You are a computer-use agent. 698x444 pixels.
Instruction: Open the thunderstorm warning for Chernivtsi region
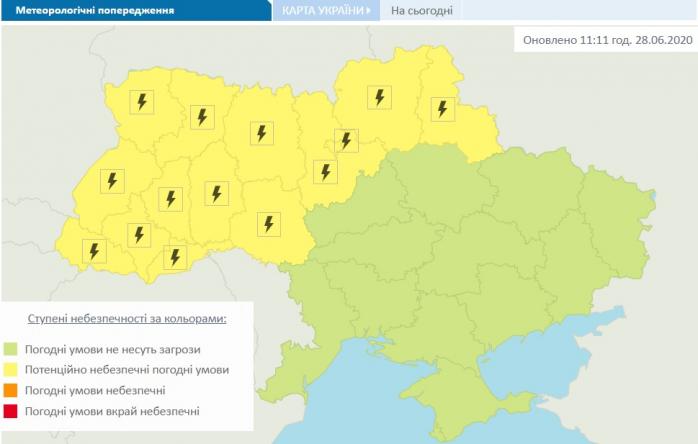[175, 257]
